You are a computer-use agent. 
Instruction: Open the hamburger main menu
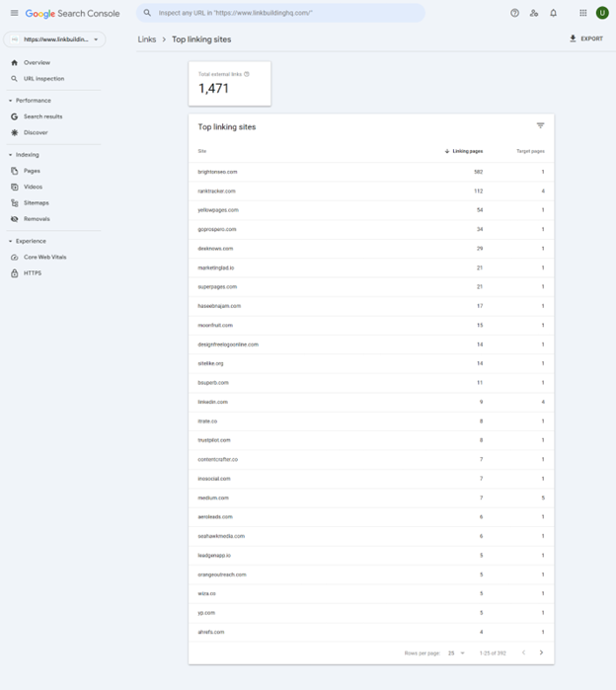point(14,13)
